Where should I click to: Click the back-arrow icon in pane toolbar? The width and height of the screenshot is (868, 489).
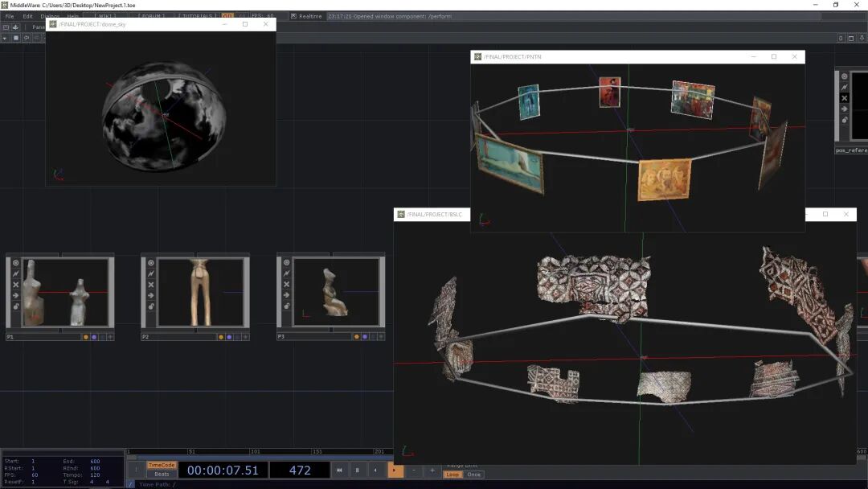coord(26,38)
